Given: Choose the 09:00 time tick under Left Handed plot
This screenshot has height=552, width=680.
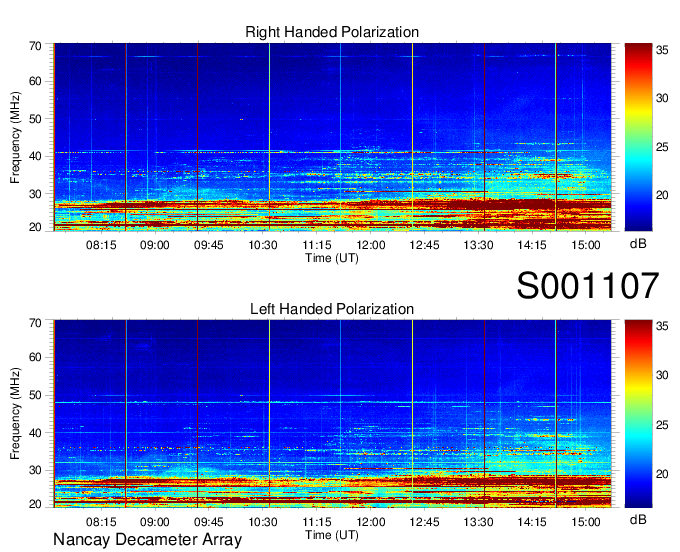Looking at the screenshot, I should click(155, 522).
